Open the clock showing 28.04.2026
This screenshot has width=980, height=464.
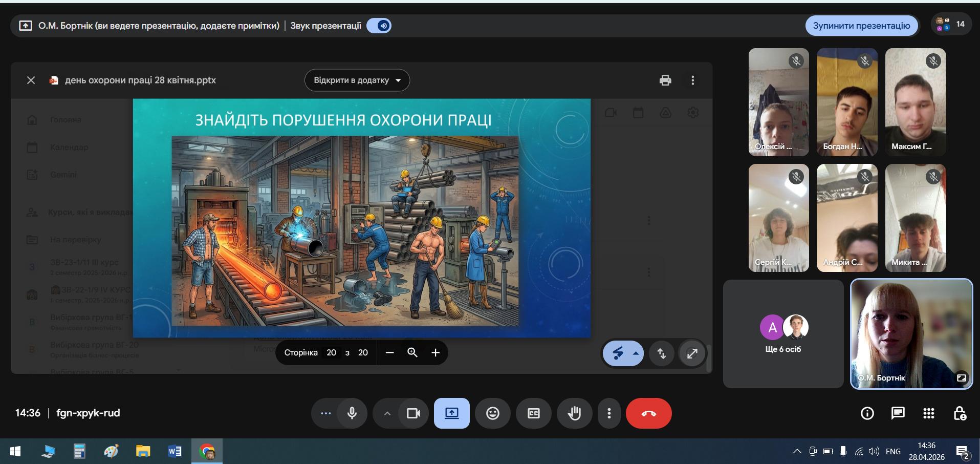(x=927, y=451)
